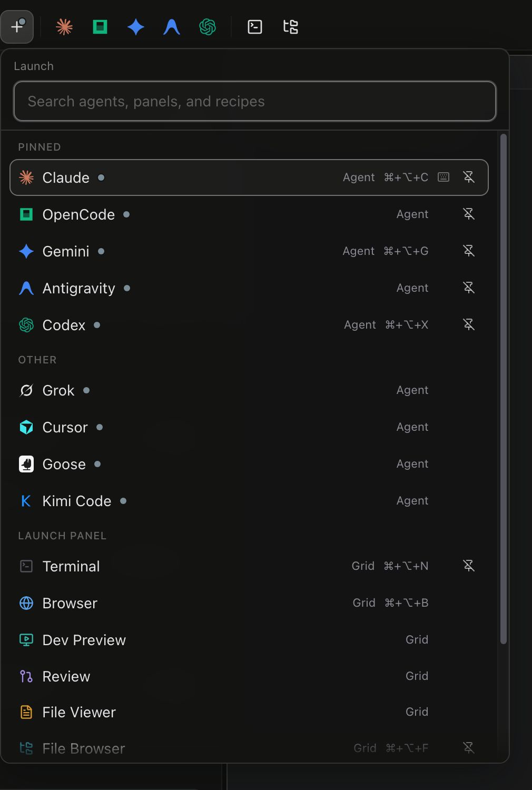Image resolution: width=532 pixels, height=790 pixels.
Task: Click the Codex knot icon in list
Action: 26,325
